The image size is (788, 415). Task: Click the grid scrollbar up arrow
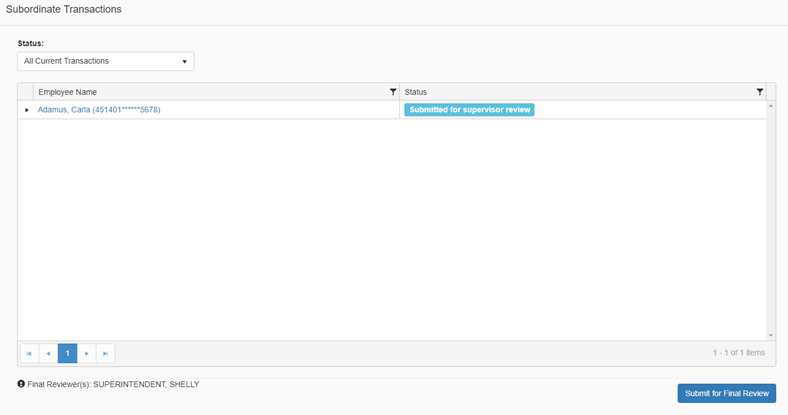click(x=770, y=105)
